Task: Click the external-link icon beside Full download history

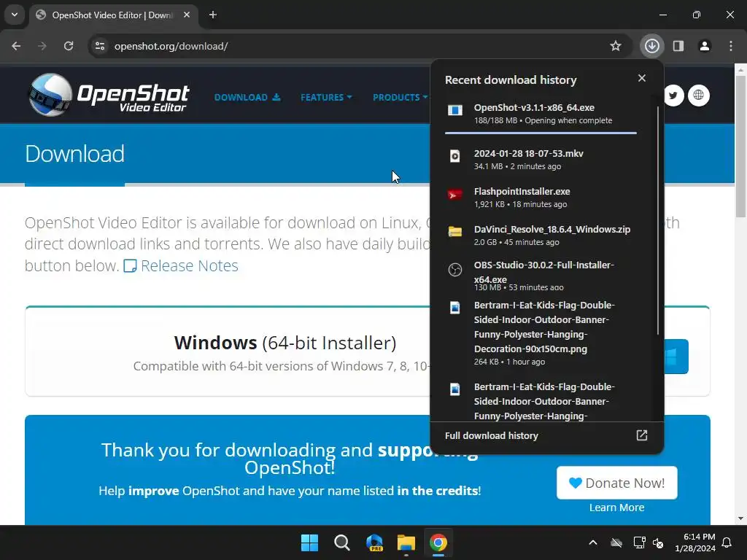Action: point(642,435)
